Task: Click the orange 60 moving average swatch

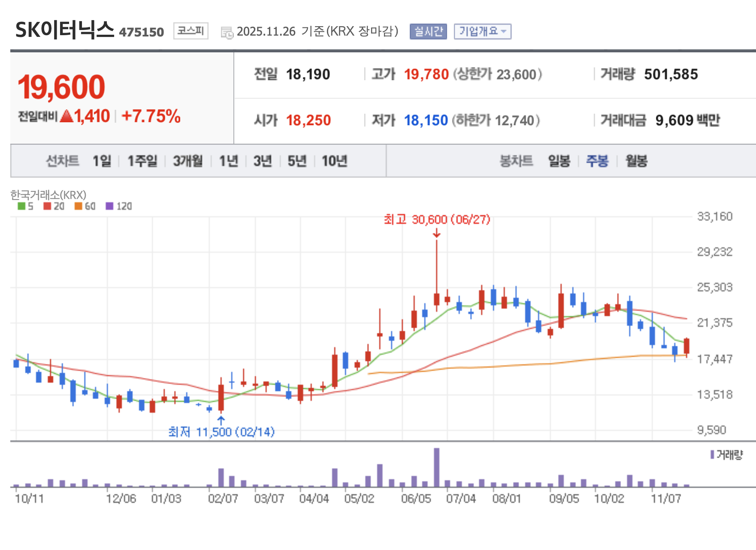Action: 78,206
